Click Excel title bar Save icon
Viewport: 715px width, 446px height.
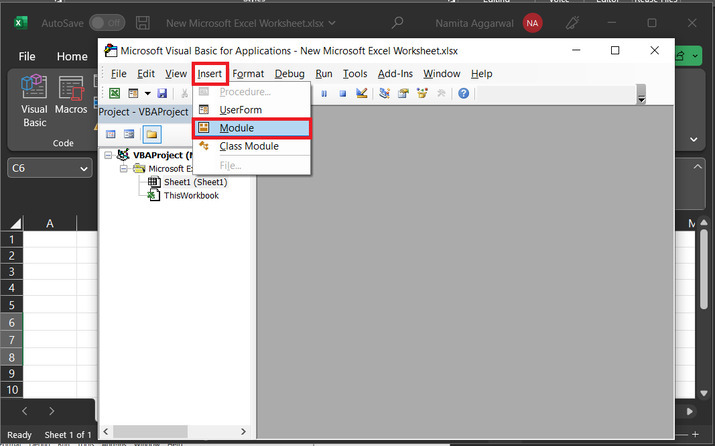tap(143, 23)
